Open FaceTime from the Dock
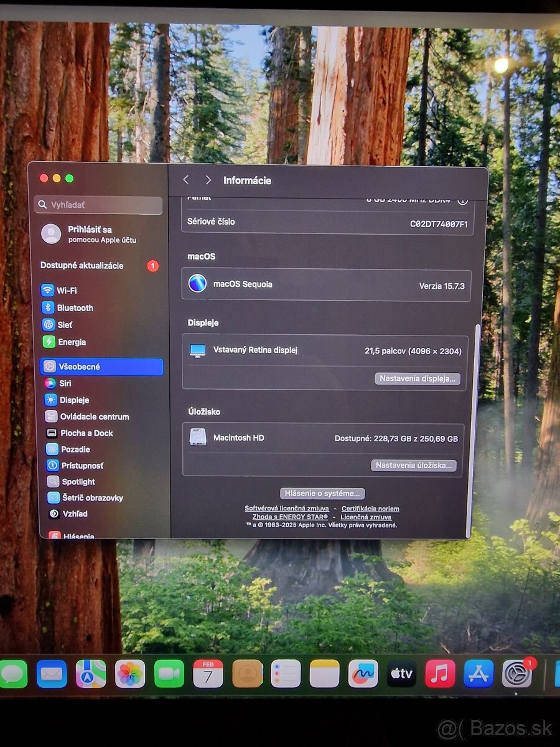The image size is (560, 747). pos(169,674)
